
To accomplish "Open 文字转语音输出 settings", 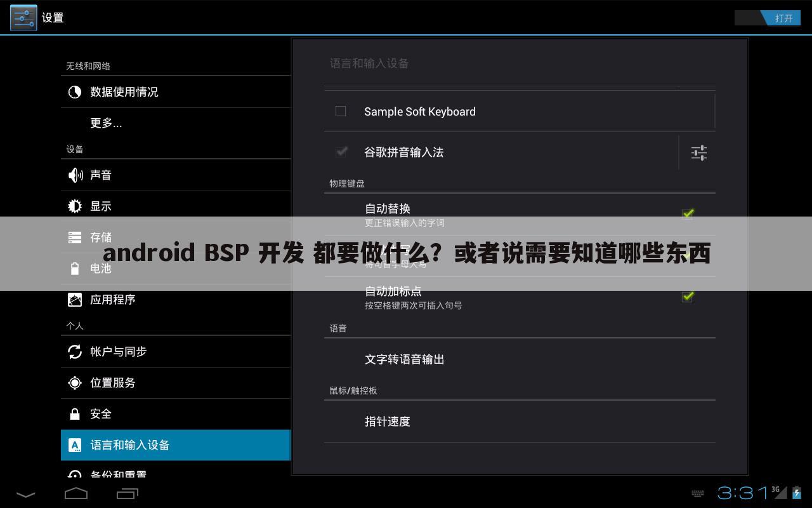I will coord(404,359).
